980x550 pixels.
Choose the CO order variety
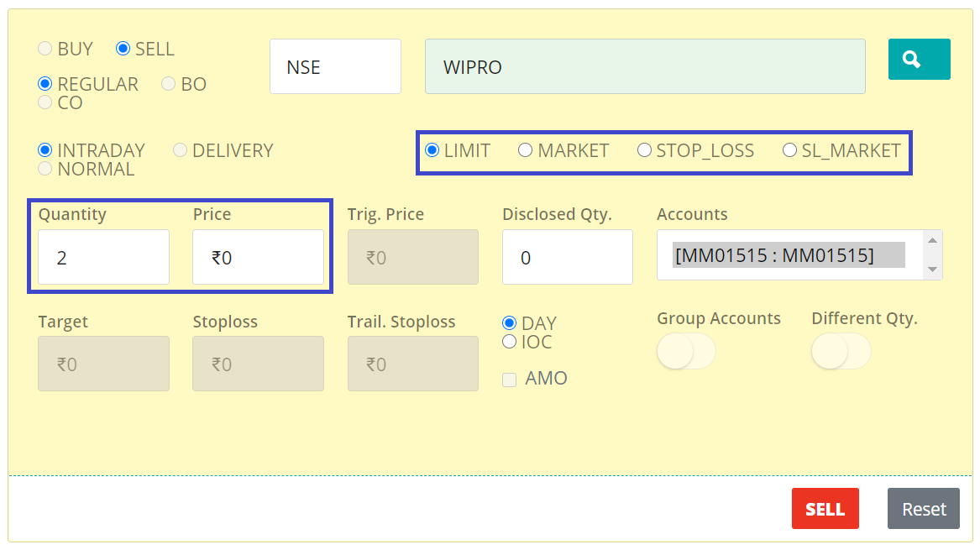(x=45, y=102)
